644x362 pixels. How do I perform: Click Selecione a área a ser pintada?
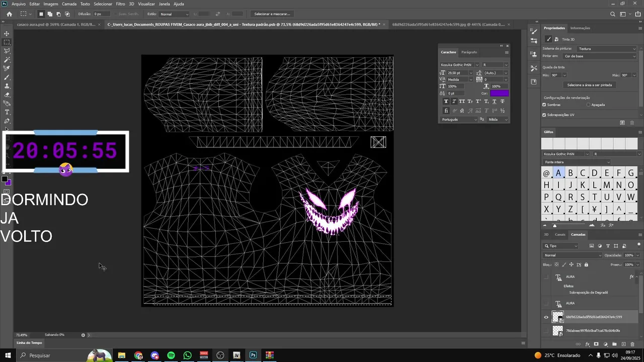tap(589, 85)
